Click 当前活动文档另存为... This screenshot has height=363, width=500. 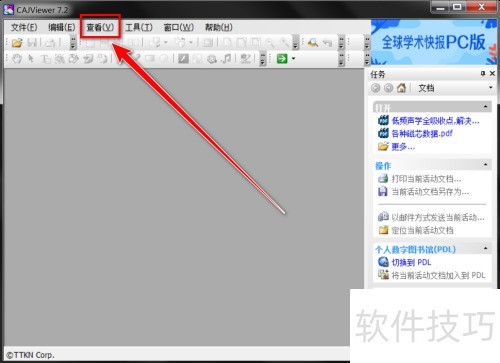coord(430,192)
